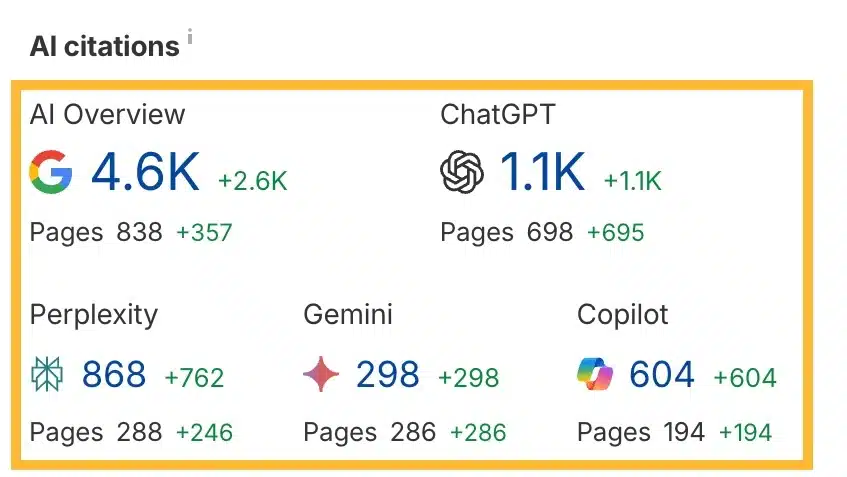The height and width of the screenshot is (477, 847).
Task: Click the +695 ChatGPT pages change
Action: tap(616, 233)
